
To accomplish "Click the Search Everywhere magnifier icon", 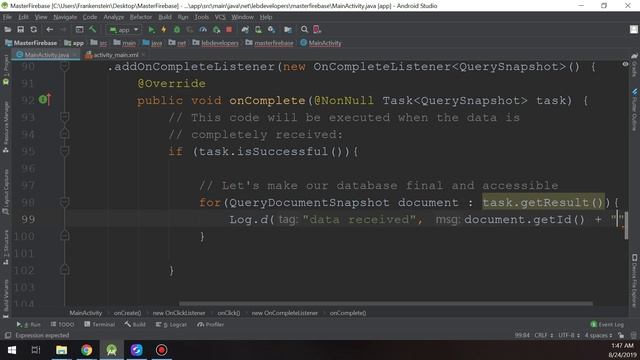I will pyautogui.click(x=304, y=29).
